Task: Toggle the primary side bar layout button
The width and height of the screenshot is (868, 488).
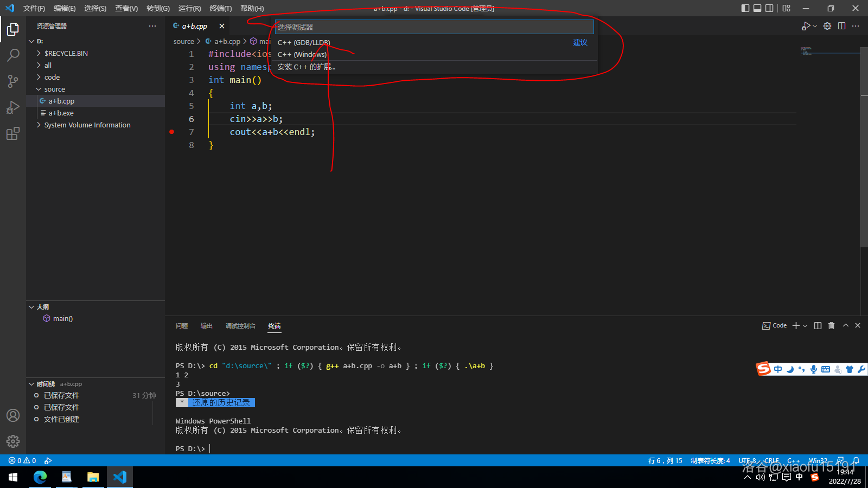Action: click(745, 8)
